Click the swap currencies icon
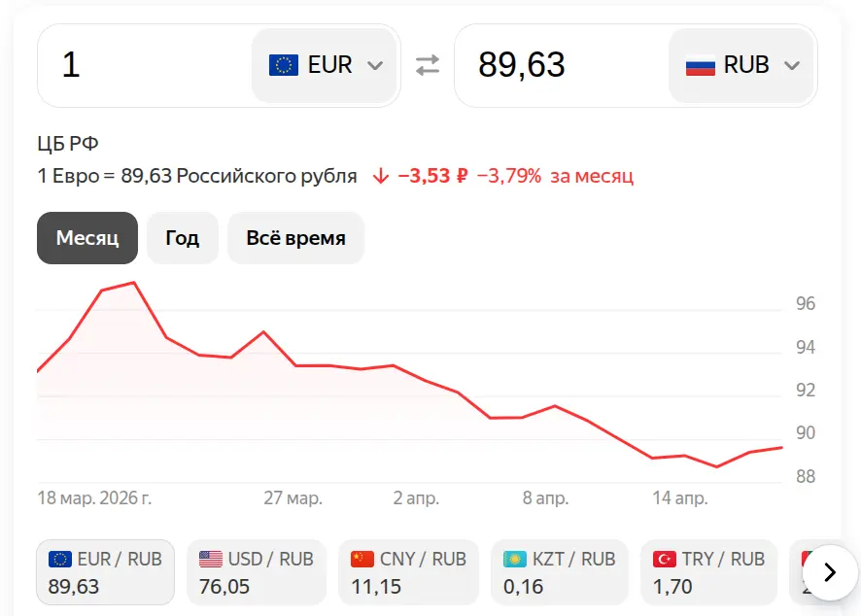The image size is (861, 616). click(426, 65)
